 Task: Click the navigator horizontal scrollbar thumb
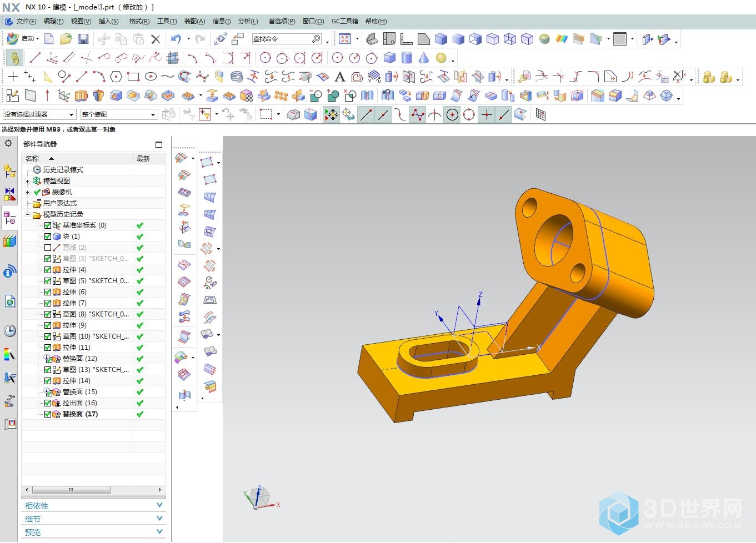pyautogui.click(x=71, y=490)
